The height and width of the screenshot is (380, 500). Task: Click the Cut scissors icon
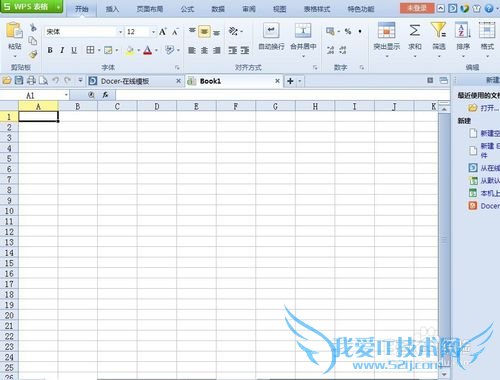point(33,28)
